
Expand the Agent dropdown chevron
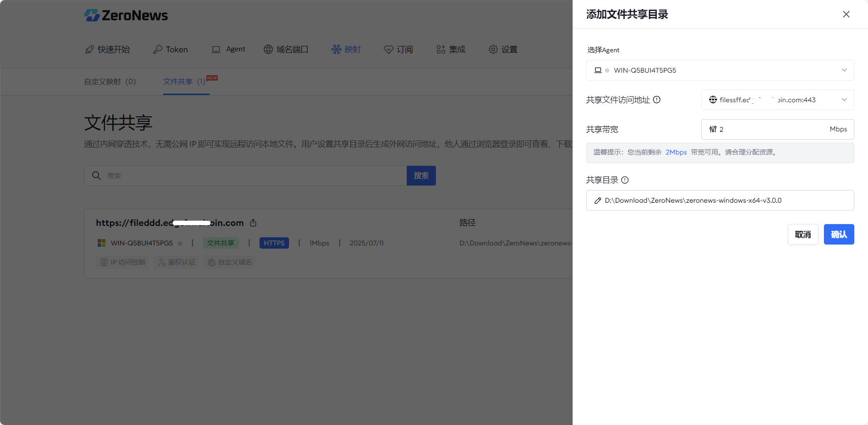(844, 70)
